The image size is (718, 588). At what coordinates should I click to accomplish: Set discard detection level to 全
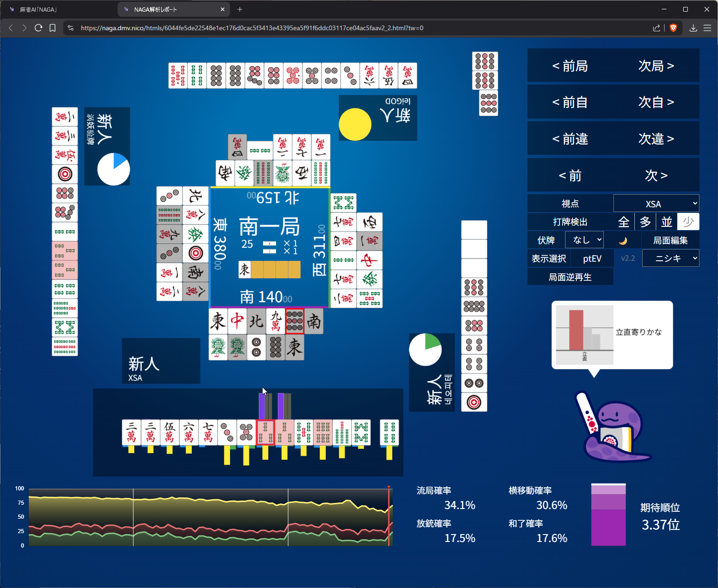point(624,222)
